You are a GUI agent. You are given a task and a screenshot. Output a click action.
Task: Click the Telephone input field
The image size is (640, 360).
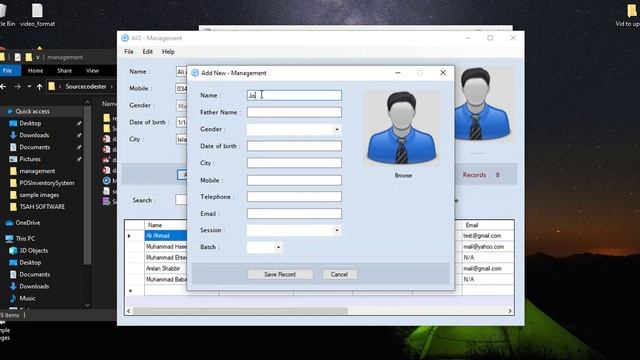point(294,197)
